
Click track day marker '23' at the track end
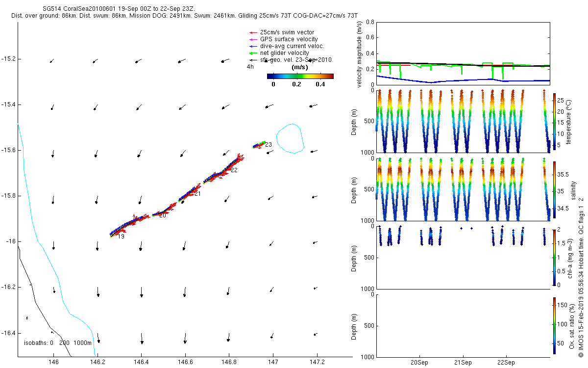click(x=269, y=145)
